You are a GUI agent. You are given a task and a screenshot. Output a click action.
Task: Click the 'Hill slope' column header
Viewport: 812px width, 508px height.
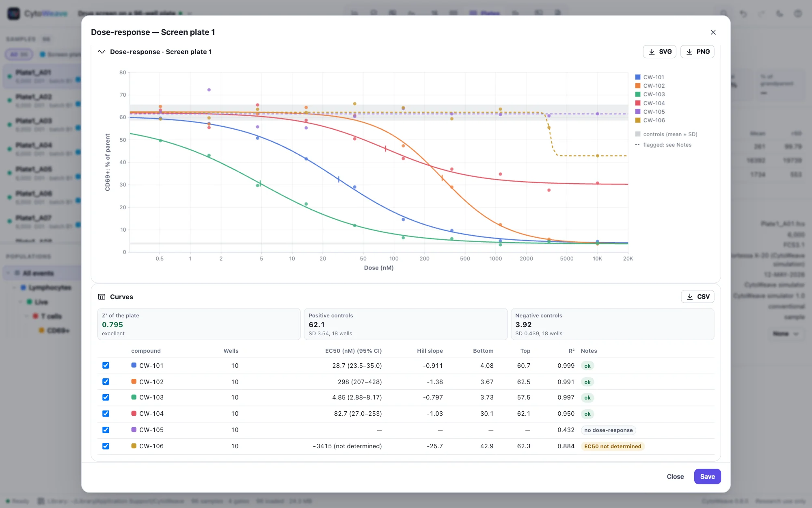430,351
